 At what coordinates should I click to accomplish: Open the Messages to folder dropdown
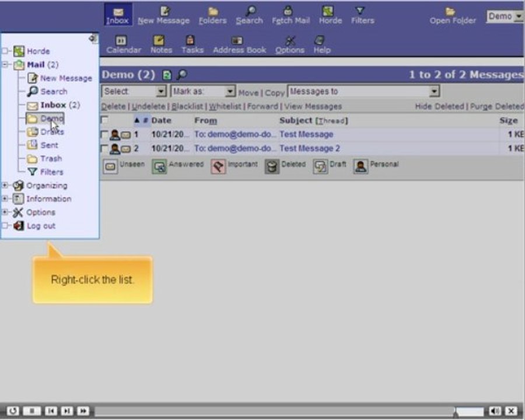[x=363, y=91]
